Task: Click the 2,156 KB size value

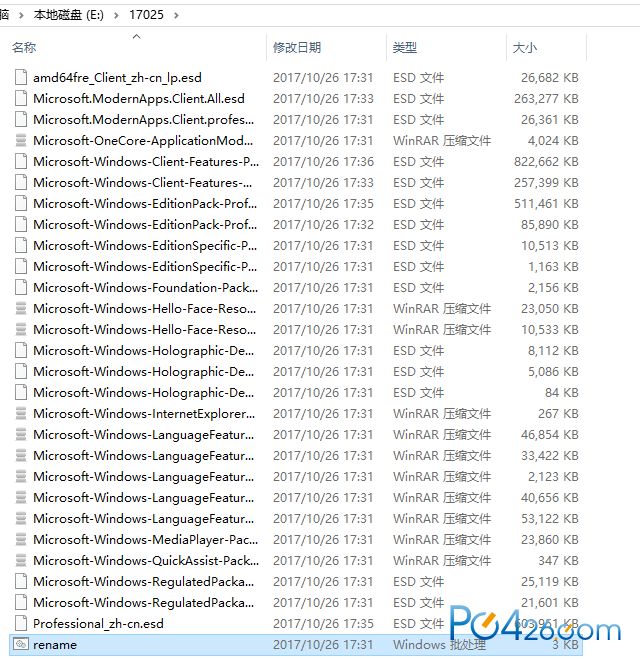Action: click(553, 288)
